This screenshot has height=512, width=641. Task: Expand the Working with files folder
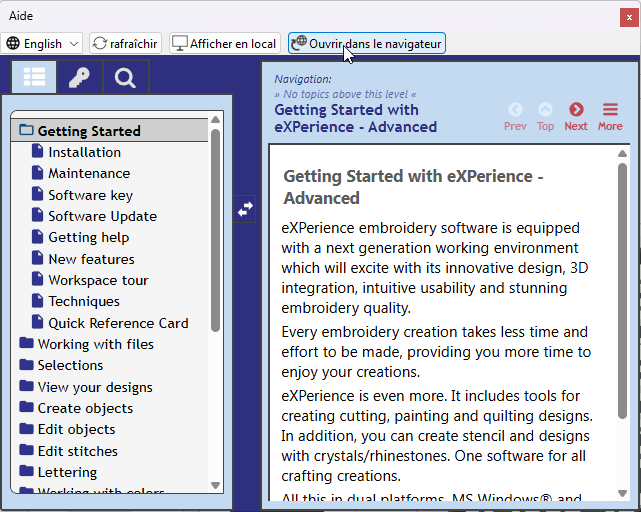[27, 344]
